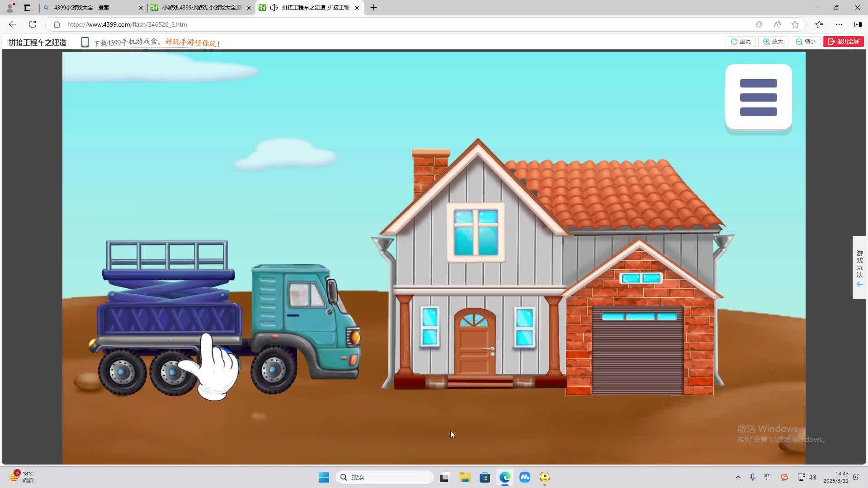Go back to previous page
Viewport: 868px width, 488px height.
(13, 24)
